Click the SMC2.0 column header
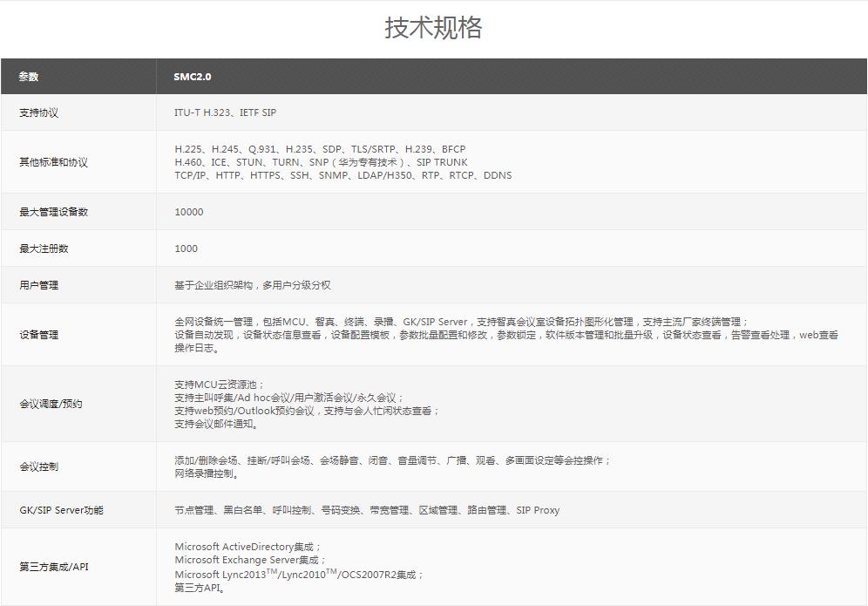868x606 pixels. [192, 77]
